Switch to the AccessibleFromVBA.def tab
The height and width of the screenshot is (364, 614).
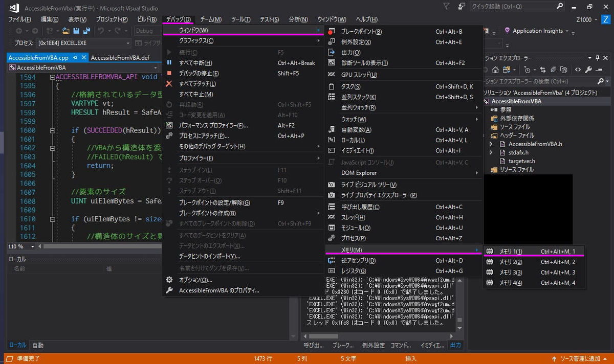[x=120, y=58]
